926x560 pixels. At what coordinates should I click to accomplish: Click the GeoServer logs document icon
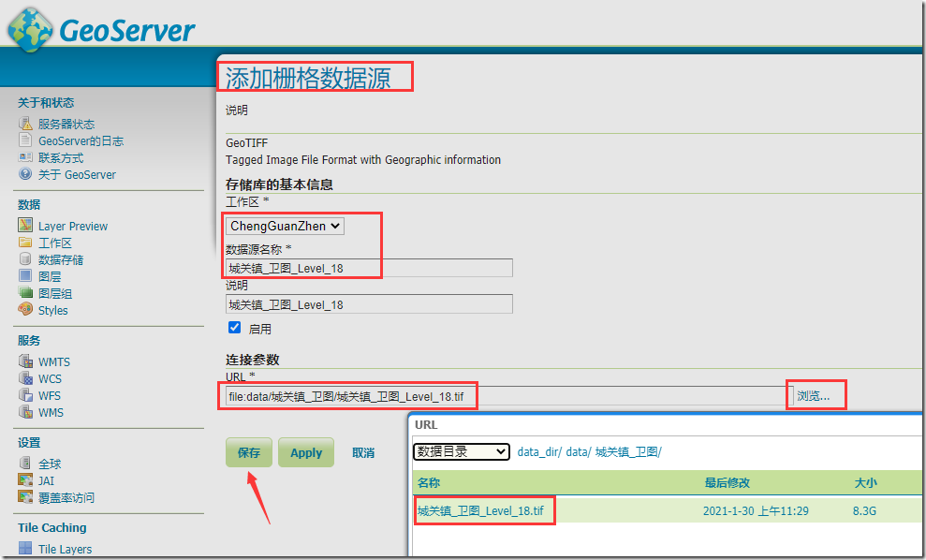[x=25, y=140]
